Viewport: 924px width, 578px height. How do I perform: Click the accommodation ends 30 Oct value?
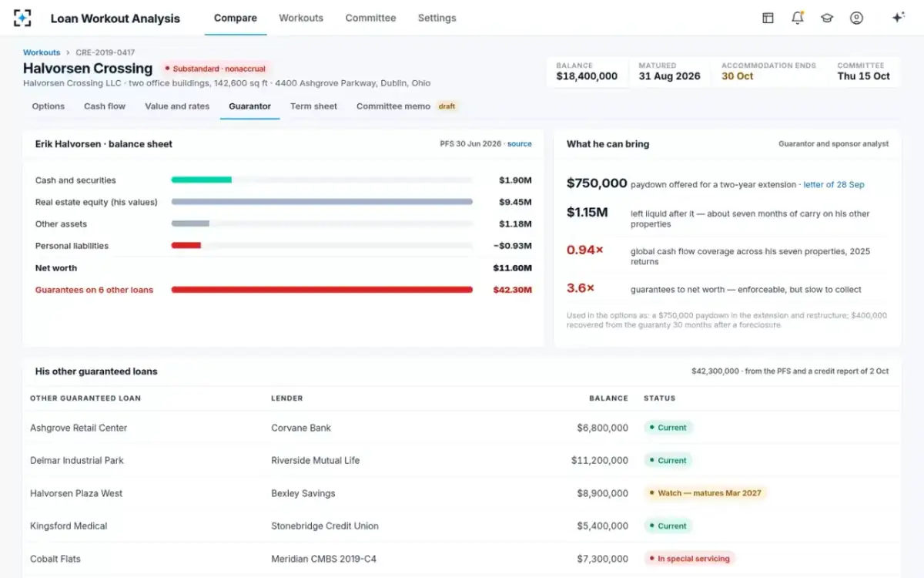click(x=738, y=76)
